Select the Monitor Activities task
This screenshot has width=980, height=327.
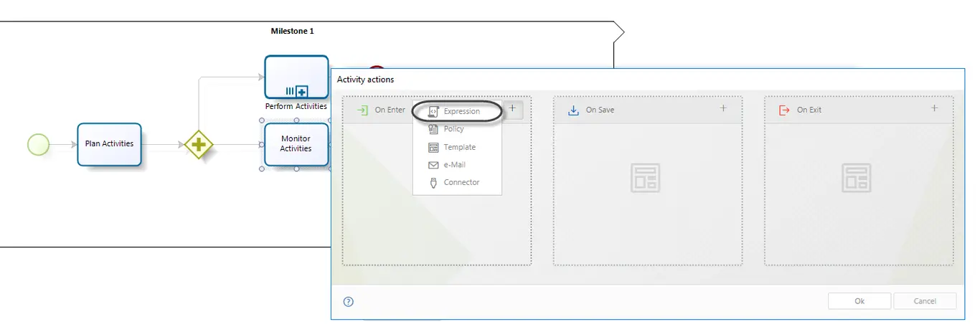coord(296,144)
